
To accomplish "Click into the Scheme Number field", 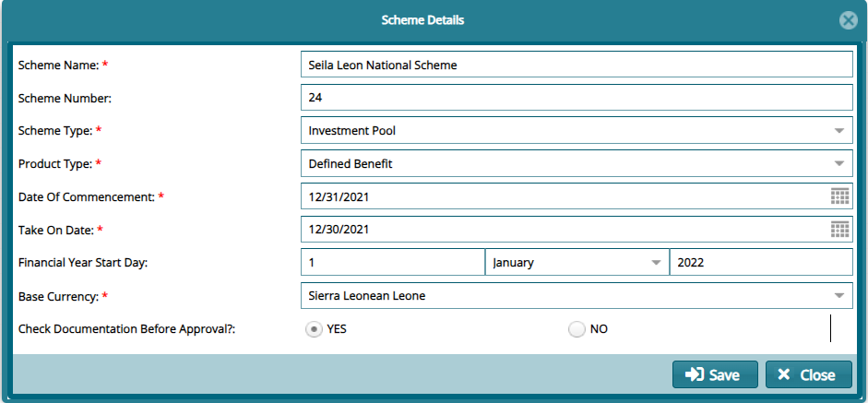I will click(577, 98).
